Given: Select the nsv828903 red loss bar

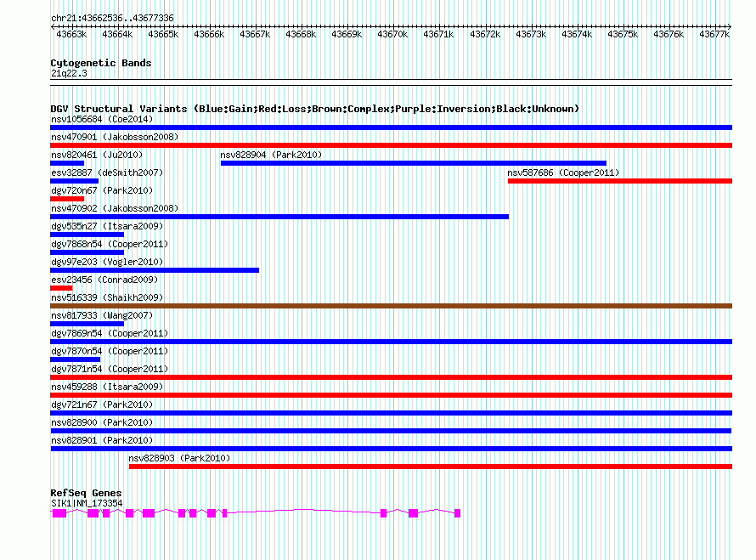Looking at the screenshot, I should click(x=431, y=467).
